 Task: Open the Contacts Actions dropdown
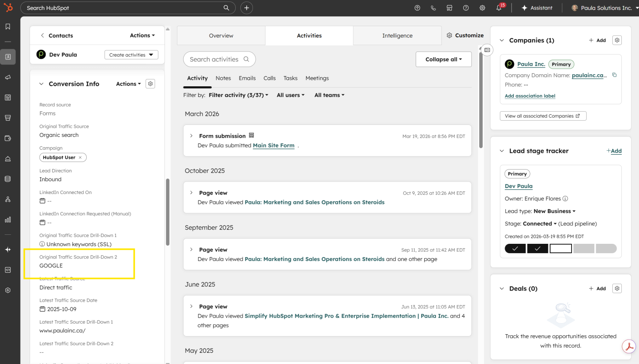click(143, 36)
